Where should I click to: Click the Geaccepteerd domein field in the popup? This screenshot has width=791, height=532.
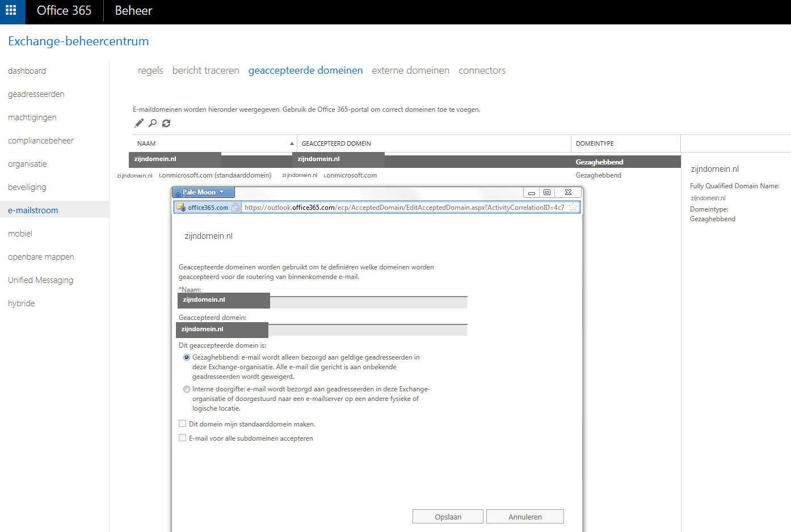pyautogui.click(x=323, y=330)
